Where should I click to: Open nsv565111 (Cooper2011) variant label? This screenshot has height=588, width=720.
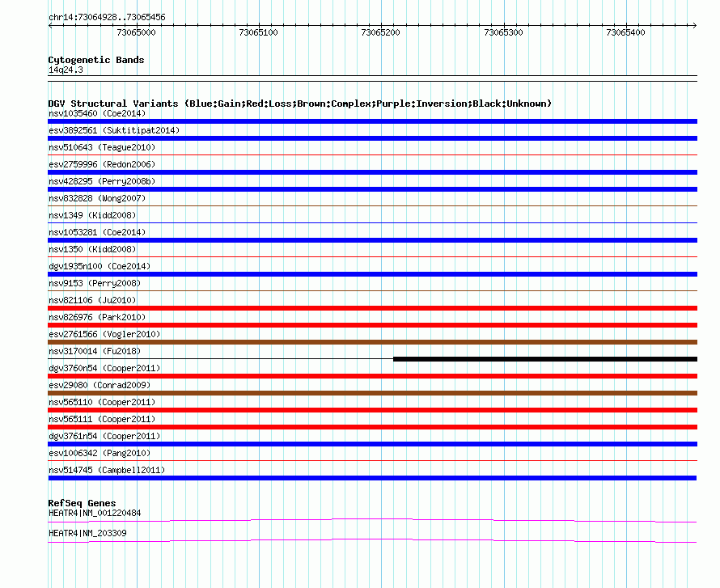coord(102,419)
